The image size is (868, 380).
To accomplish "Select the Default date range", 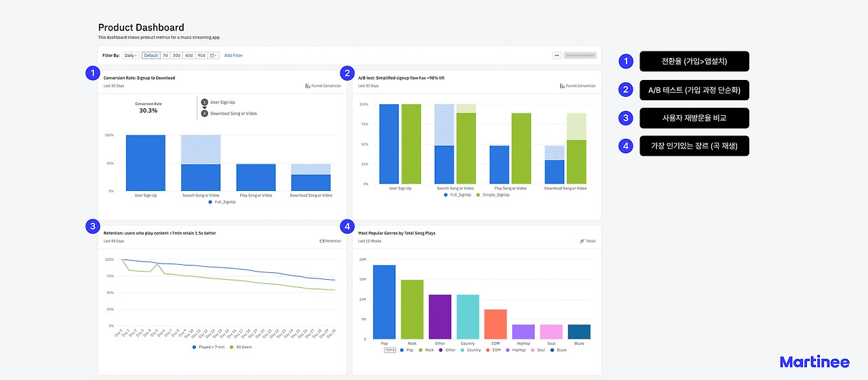I will [x=151, y=56].
